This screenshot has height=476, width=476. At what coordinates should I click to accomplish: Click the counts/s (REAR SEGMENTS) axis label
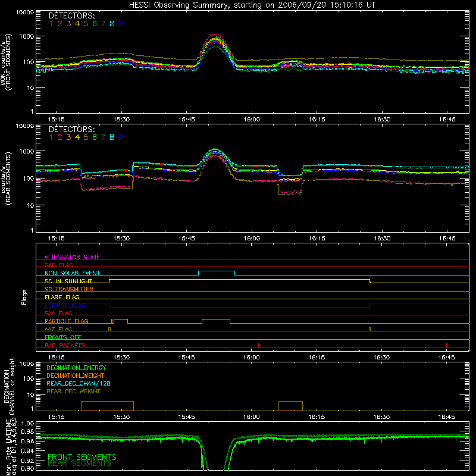coord(6,178)
